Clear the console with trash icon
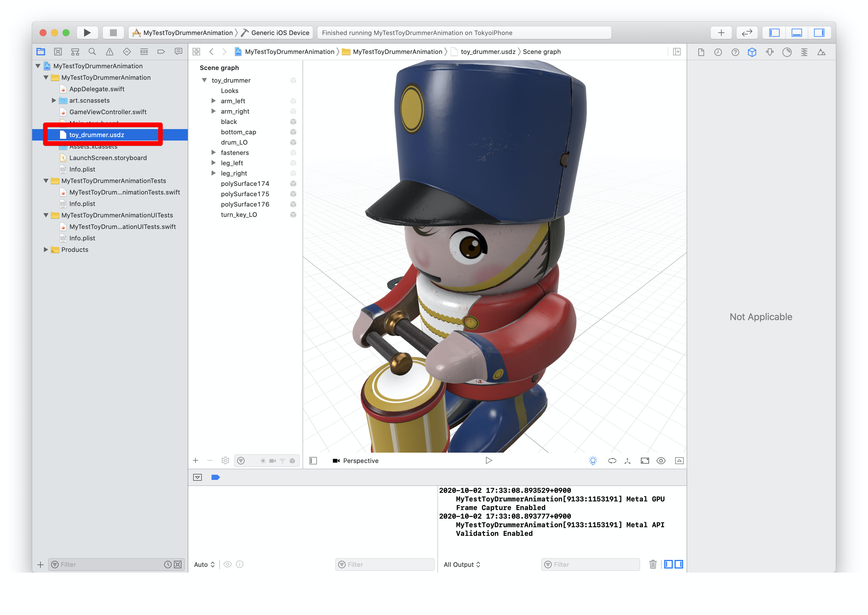 pyautogui.click(x=653, y=564)
